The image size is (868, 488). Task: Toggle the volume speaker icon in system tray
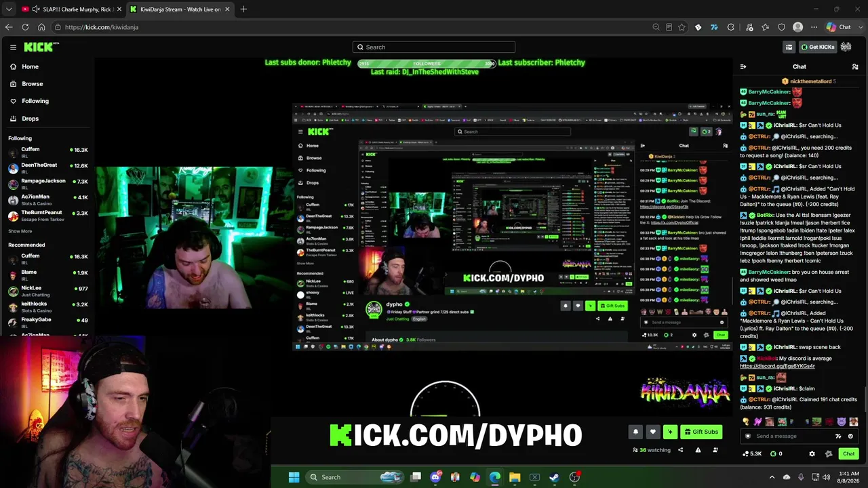827,477
